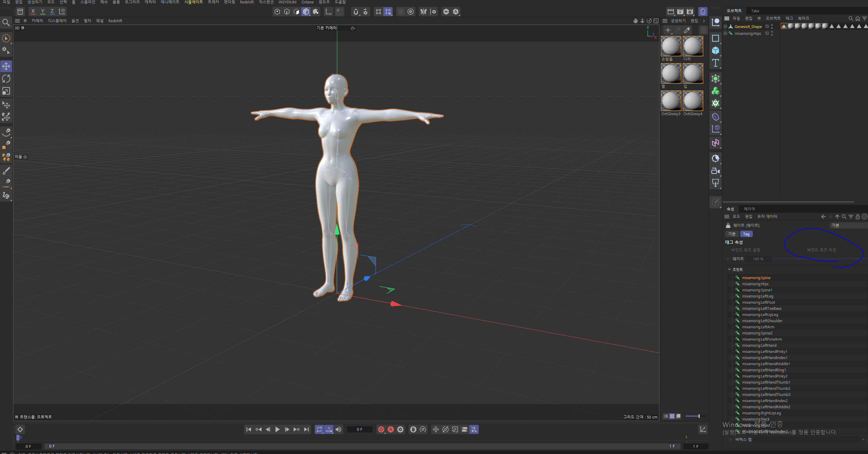Click the Symmetry butterfly icon
Image resolution: width=868 pixels, height=454 pixels.
[424, 12]
